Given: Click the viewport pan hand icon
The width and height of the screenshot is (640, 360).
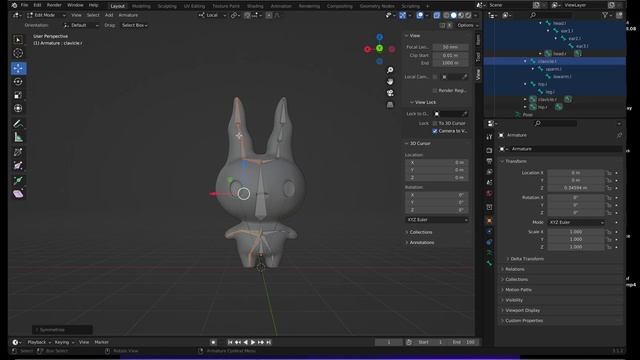Looking at the screenshot, I should [x=390, y=82].
